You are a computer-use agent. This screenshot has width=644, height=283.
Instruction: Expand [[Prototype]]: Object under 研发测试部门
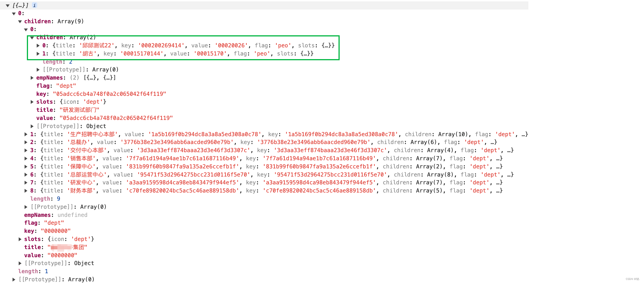point(32,126)
